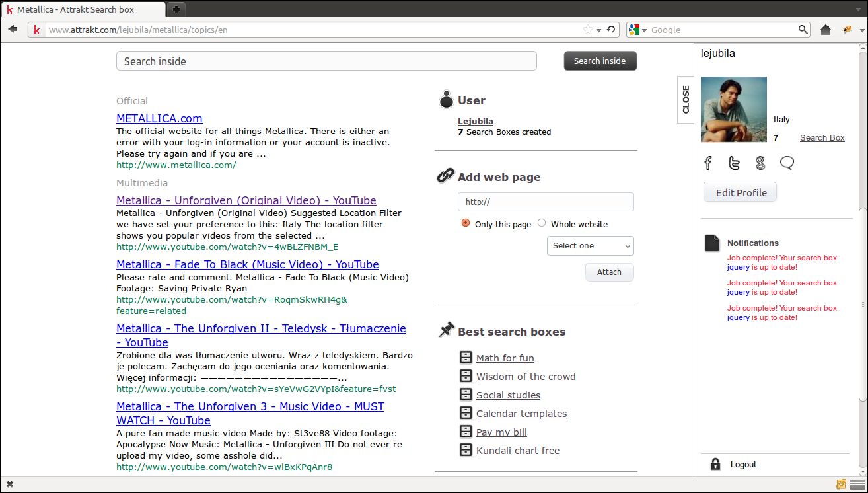The height and width of the screenshot is (493, 868).
Task: Click the Edit Profile button
Action: [x=741, y=192]
